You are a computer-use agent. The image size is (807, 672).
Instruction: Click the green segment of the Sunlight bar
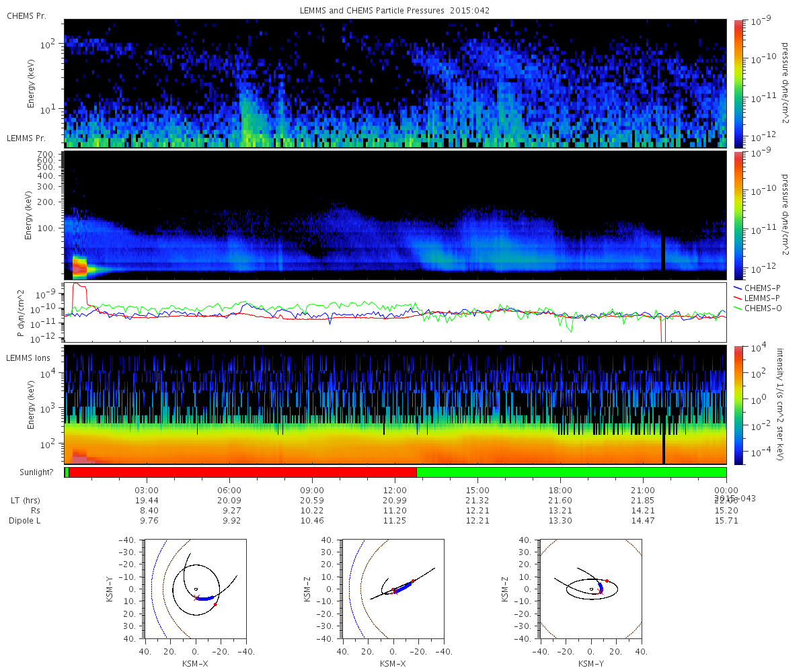572,472
